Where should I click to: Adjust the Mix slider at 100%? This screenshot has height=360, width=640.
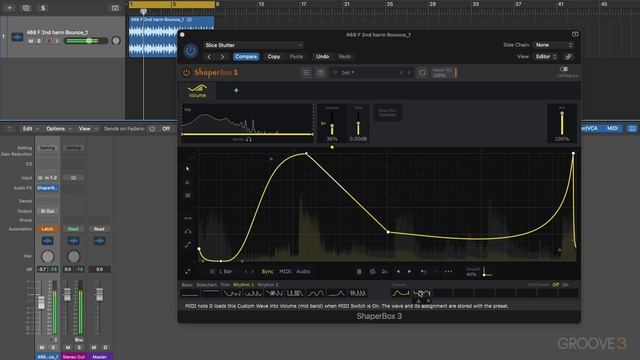click(x=562, y=123)
